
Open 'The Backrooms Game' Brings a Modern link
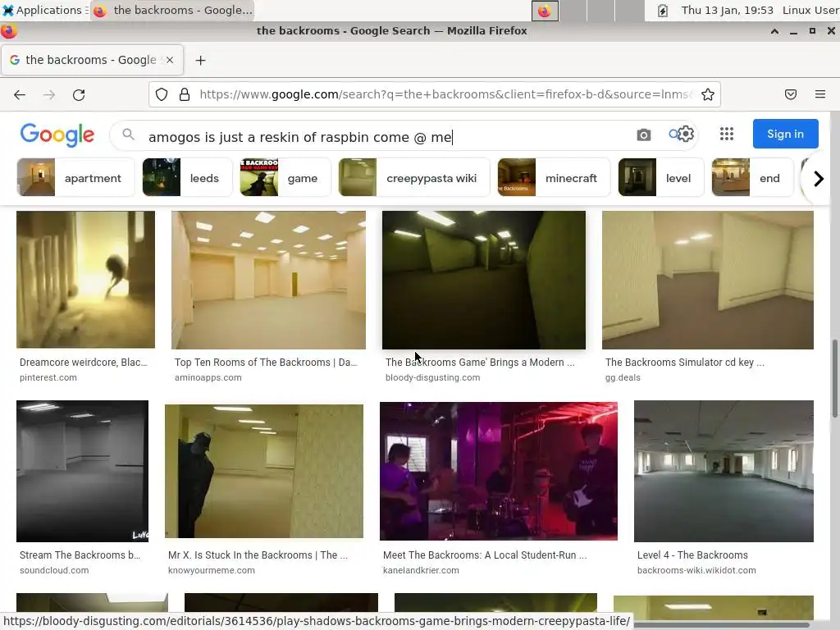480,362
